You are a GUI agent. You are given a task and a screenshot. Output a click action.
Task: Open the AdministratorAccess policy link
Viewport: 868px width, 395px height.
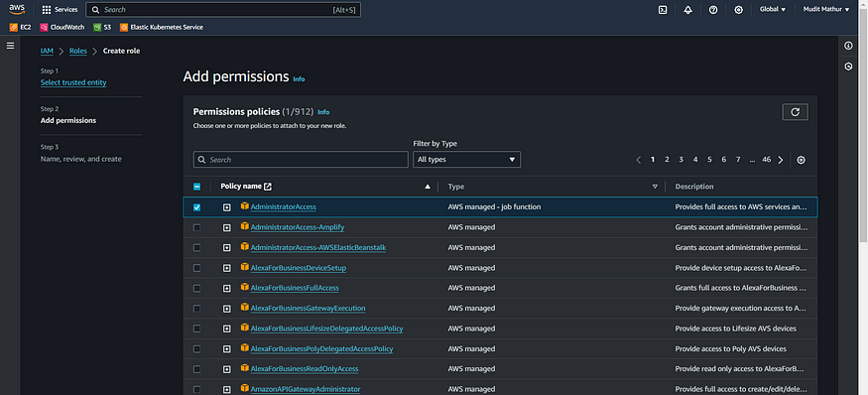pos(284,207)
